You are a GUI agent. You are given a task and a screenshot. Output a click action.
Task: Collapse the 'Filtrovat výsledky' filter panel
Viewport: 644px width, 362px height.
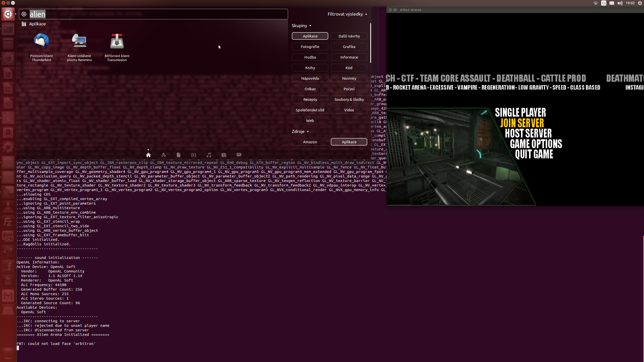coord(347,14)
